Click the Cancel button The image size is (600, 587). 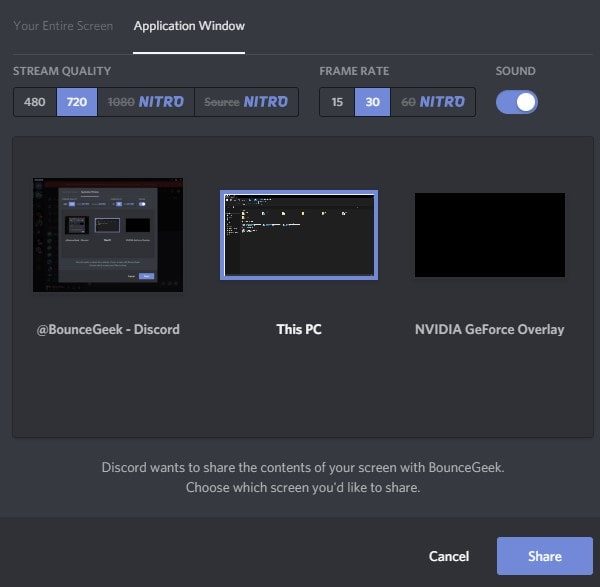[449, 556]
